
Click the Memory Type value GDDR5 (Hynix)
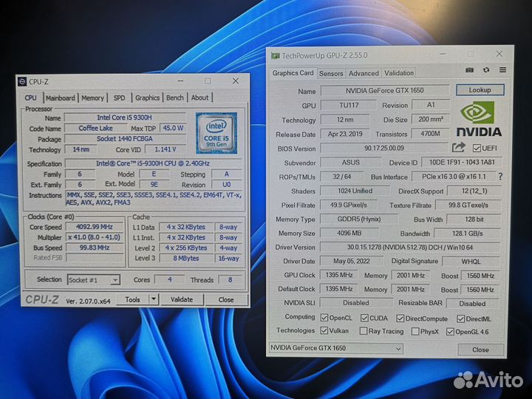coord(359,219)
